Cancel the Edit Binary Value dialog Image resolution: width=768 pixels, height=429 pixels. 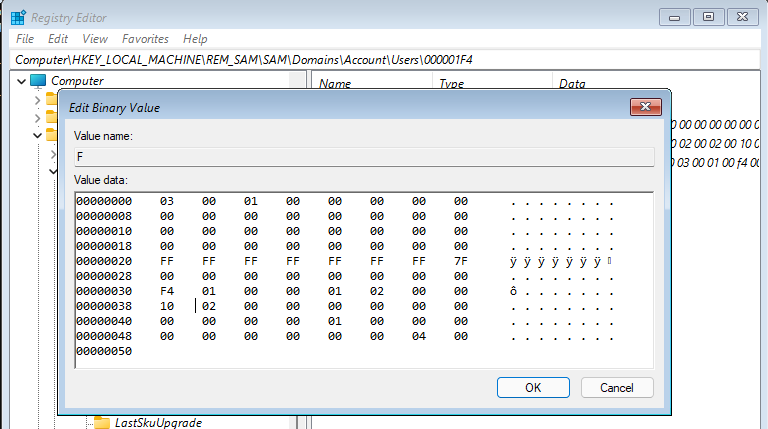pyautogui.click(x=617, y=387)
